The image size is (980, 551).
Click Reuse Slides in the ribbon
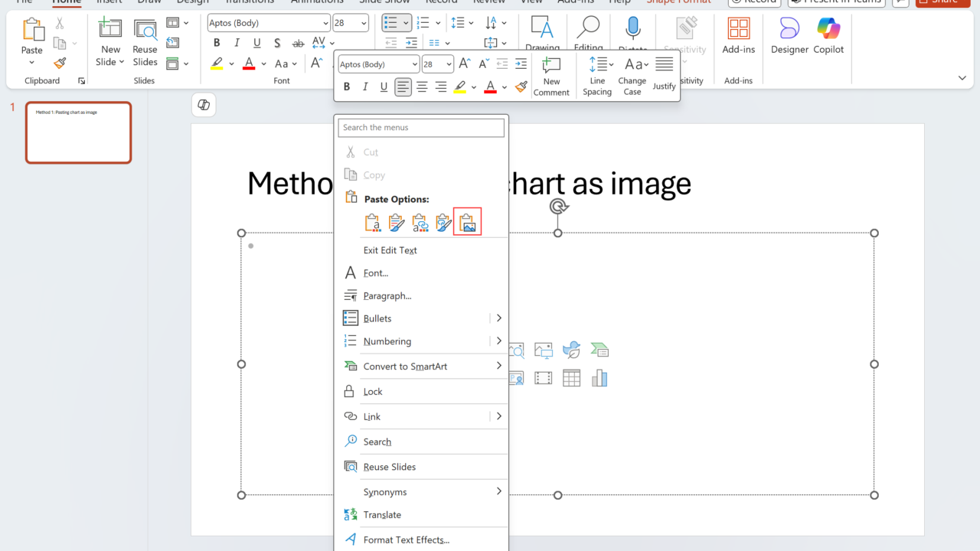pyautogui.click(x=145, y=42)
